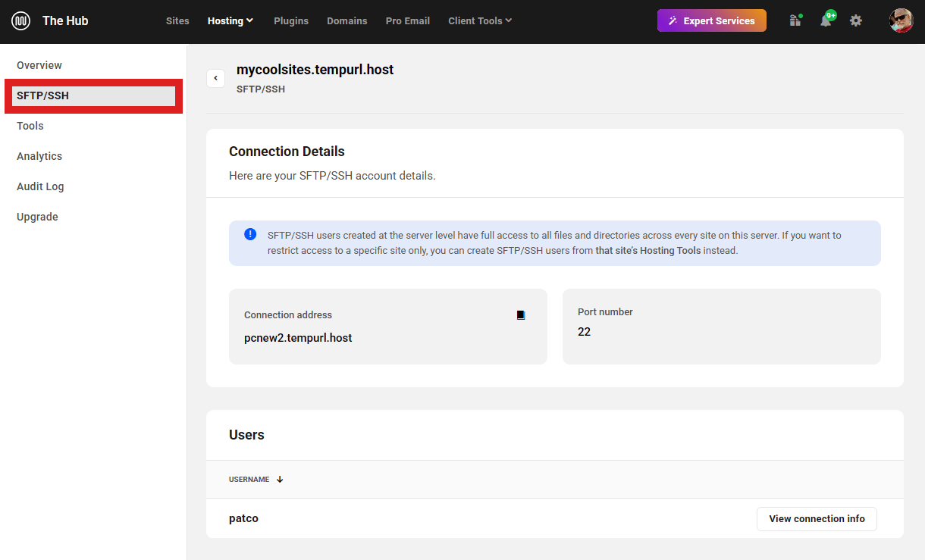Open Analytics in the sidebar
The width and height of the screenshot is (925, 560).
point(39,156)
